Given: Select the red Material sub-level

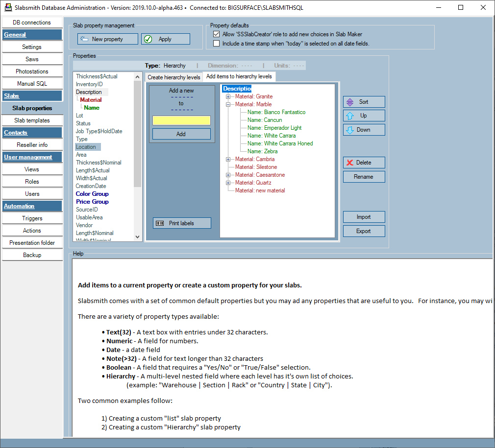Looking at the screenshot, I should [91, 100].
